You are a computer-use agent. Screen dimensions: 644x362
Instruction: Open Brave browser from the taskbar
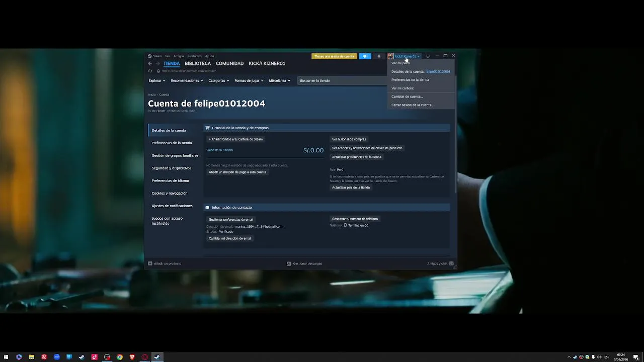(132, 357)
